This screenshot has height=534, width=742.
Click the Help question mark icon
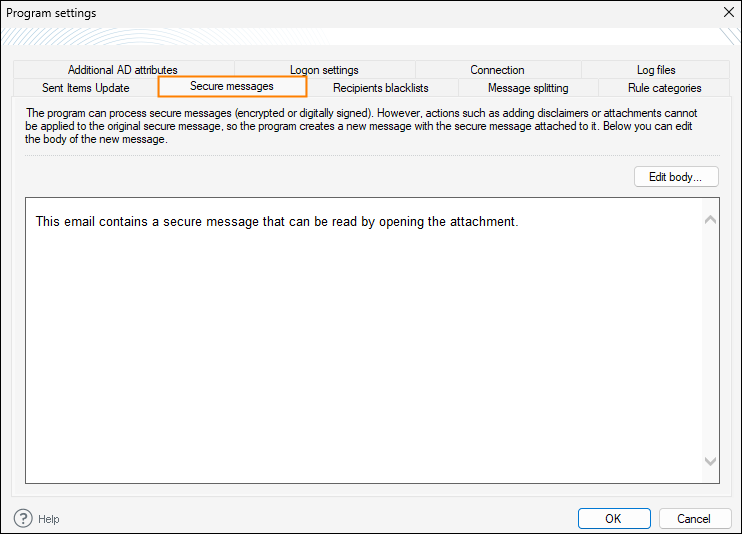[x=23, y=518]
